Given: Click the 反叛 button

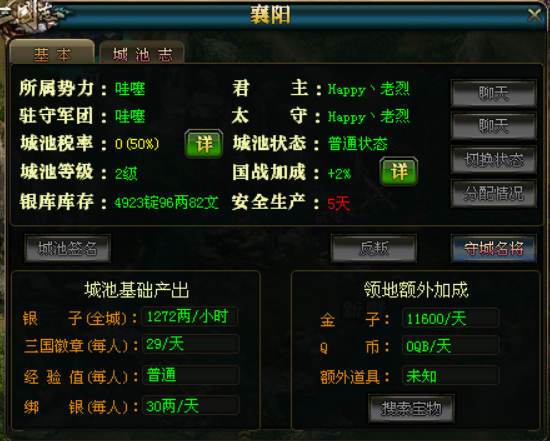Looking at the screenshot, I should 374,248.
